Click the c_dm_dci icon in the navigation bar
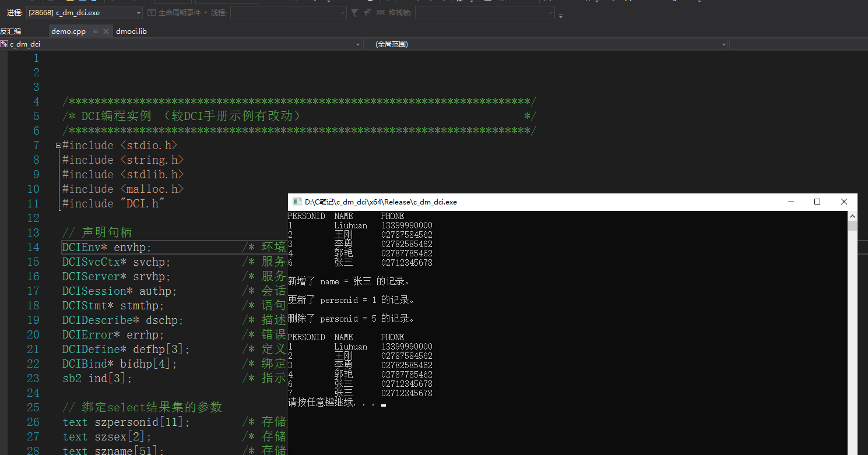 [x=5, y=43]
